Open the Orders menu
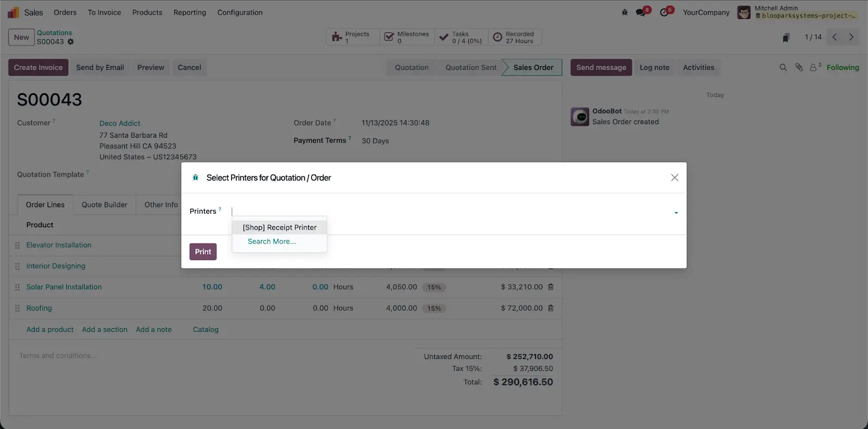Viewport: 868px width, 429px height. pos(65,12)
